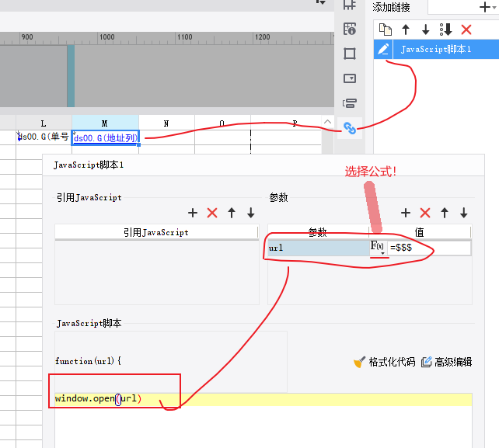Open the F(x) formula type dropdown

(379, 248)
